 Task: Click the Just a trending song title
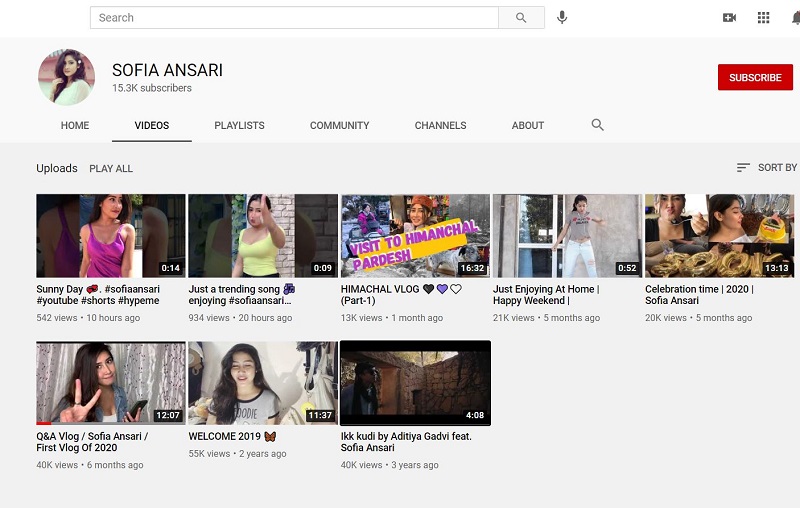tap(242, 295)
